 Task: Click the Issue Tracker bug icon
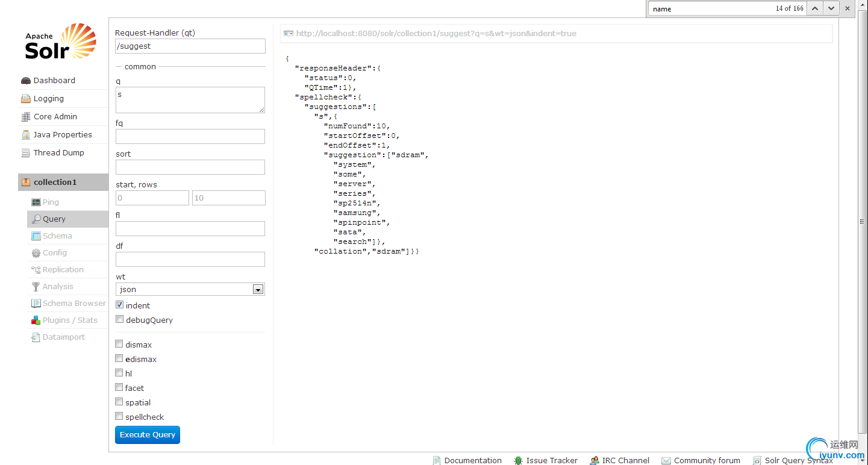click(518, 461)
